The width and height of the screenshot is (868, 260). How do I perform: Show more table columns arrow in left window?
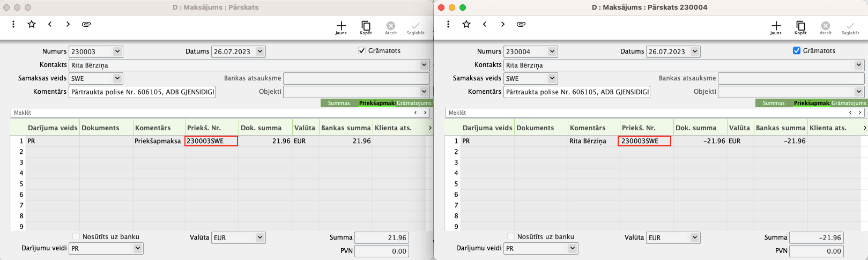click(429, 128)
